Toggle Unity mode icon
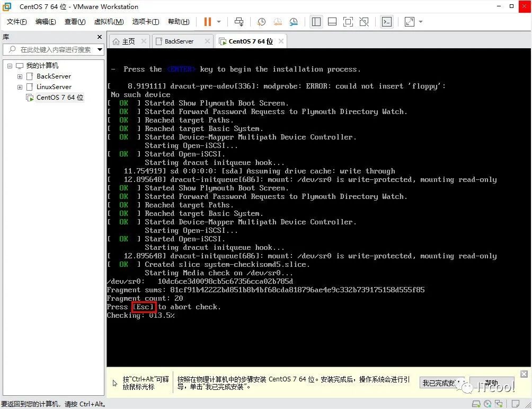532x409 pixels. pos(364,22)
